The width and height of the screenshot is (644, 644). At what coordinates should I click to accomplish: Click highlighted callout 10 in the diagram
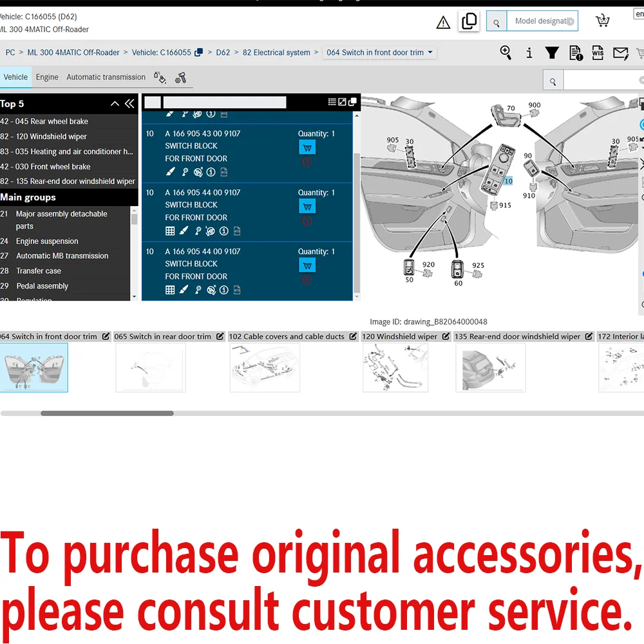tap(508, 181)
